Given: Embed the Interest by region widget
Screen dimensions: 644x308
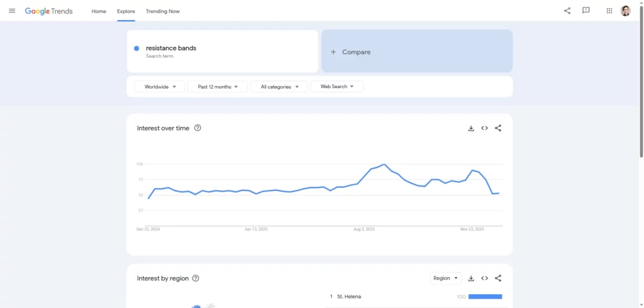Looking at the screenshot, I should [x=485, y=278].
